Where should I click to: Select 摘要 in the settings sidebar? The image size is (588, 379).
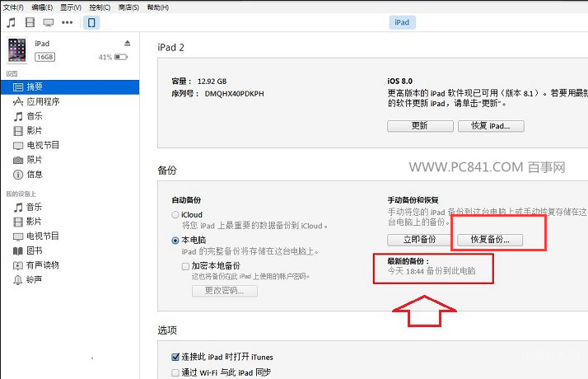[x=70, y=87]
